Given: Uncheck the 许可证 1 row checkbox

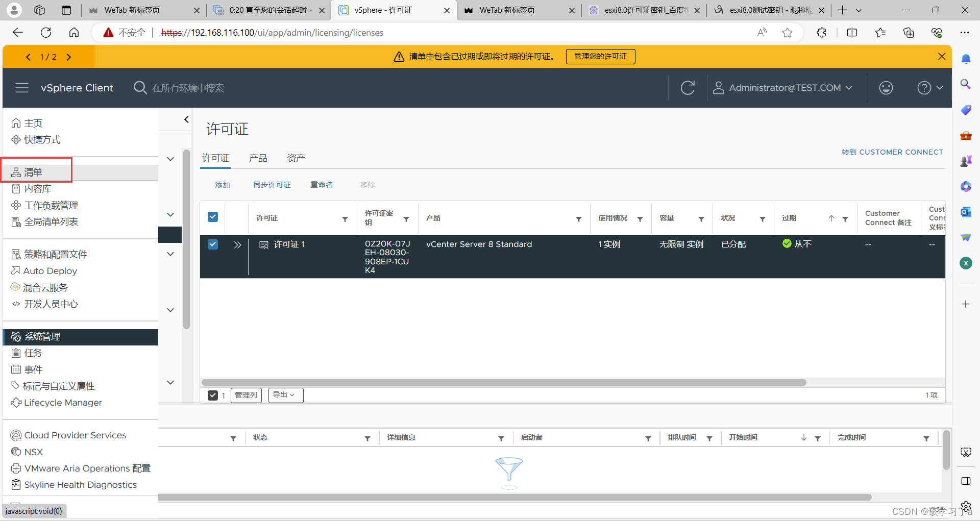Looking at the screenshot, I should (213, 244).
